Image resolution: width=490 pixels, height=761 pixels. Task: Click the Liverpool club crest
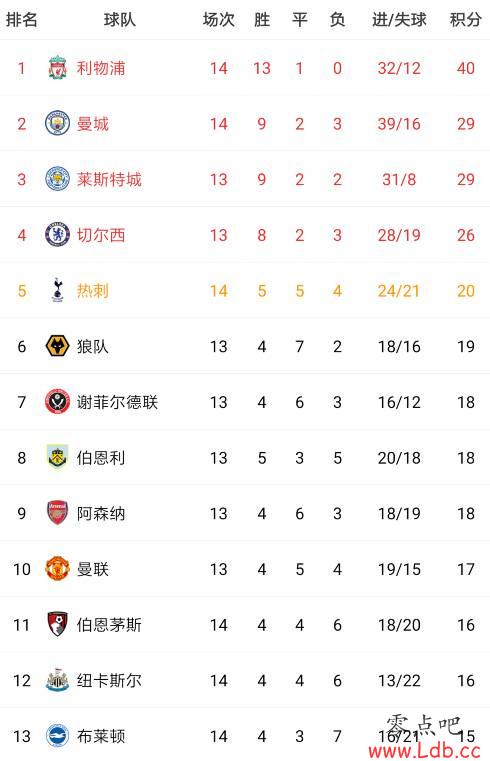coord(57,67)
